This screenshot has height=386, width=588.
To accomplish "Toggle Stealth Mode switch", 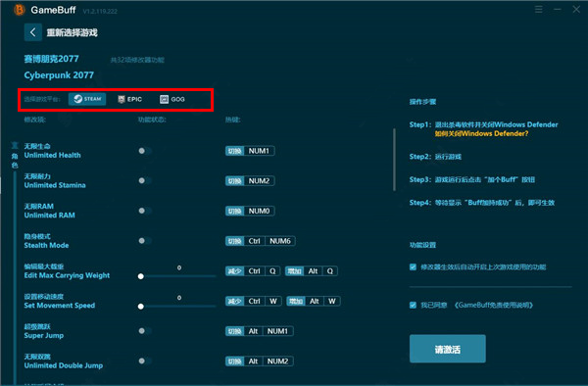I will pyautogui.click(x=144, y=241).
